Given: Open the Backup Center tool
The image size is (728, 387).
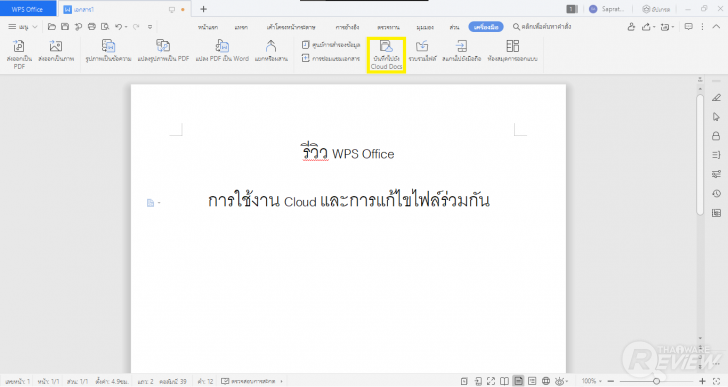Looking at the screenshot, I should (x=331, y=45).
